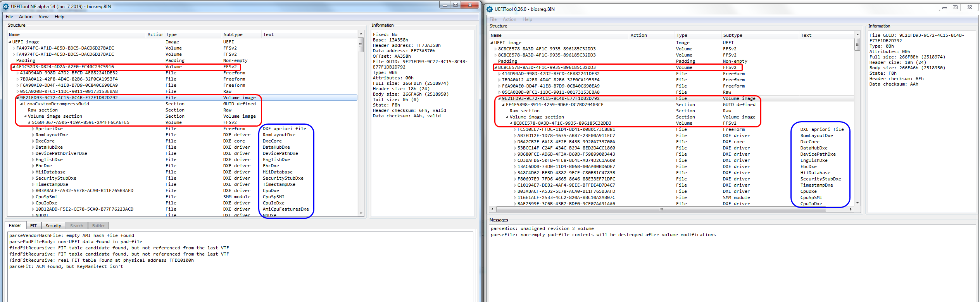The image size is (980, 302).
Task: Click the horizontal scrollbar of UEFITool 0.26.0's tree
Action: click(661, 209)
